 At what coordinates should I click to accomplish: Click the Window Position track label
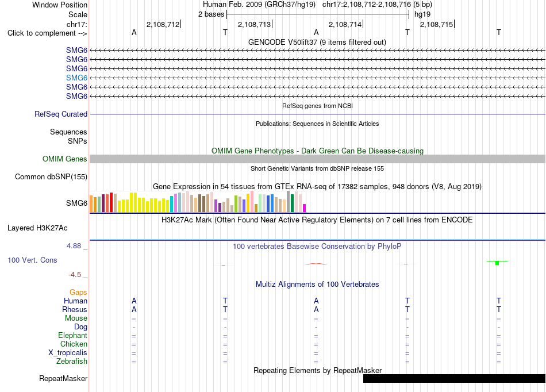click(60, 5)
